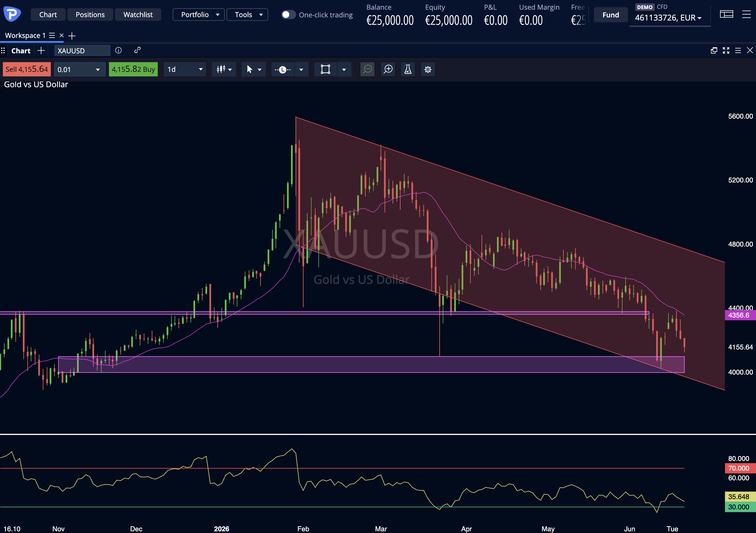
Task: Zoom out of the chart
Action: pyautogui.click(x=367, y=70)
